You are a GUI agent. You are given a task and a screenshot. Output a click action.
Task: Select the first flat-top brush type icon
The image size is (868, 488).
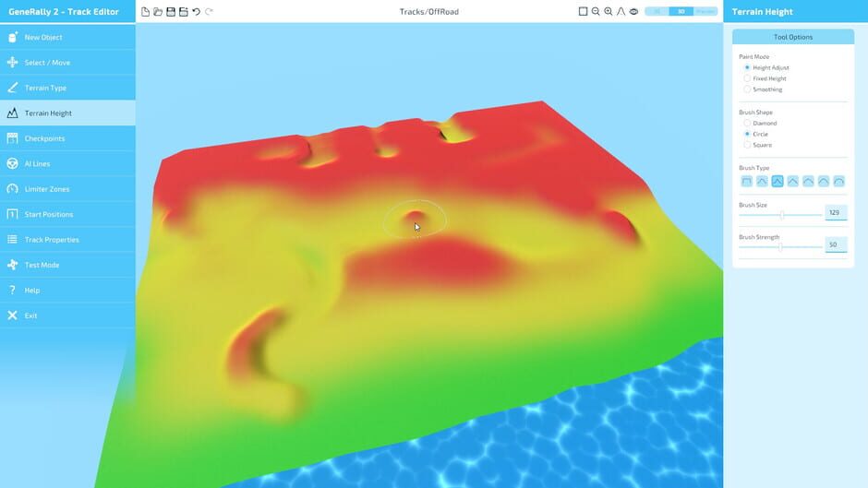746,182
